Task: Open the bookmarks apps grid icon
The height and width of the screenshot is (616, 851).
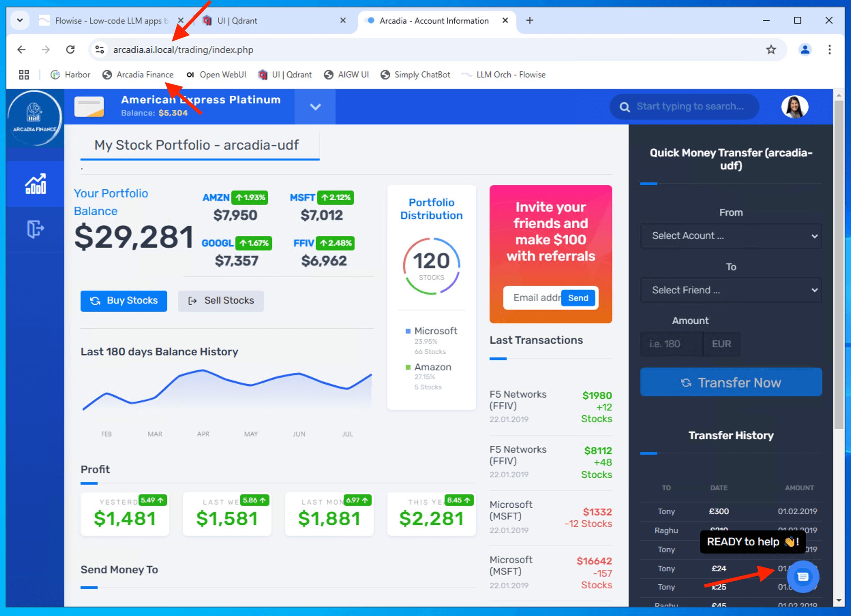Action: click(24, 75)
